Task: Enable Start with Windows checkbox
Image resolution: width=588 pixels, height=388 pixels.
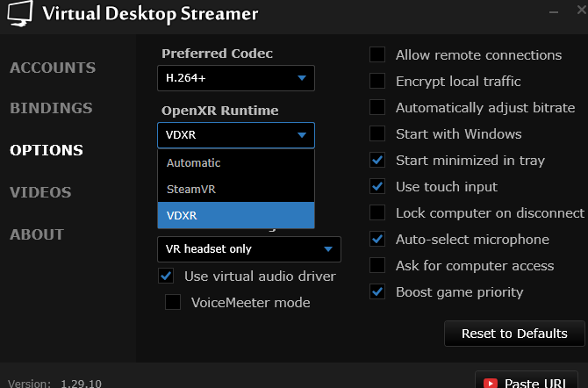Action: [377, 133]
